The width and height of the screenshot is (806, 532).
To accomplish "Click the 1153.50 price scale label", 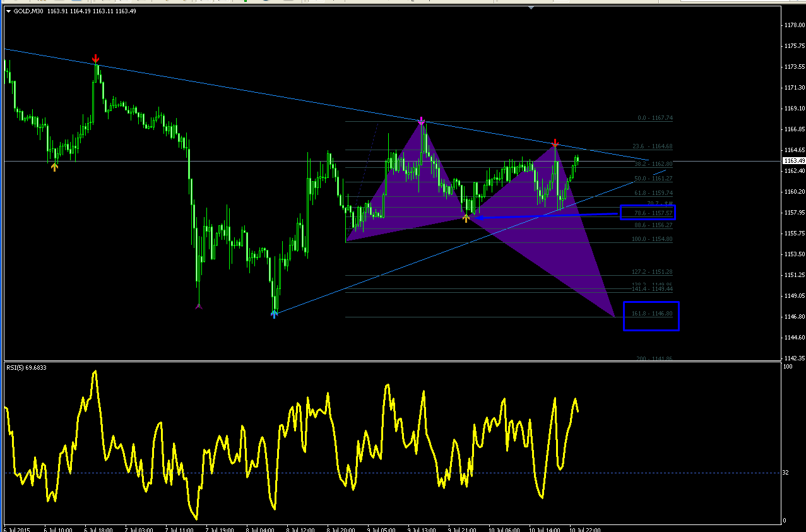I will 793,254.
